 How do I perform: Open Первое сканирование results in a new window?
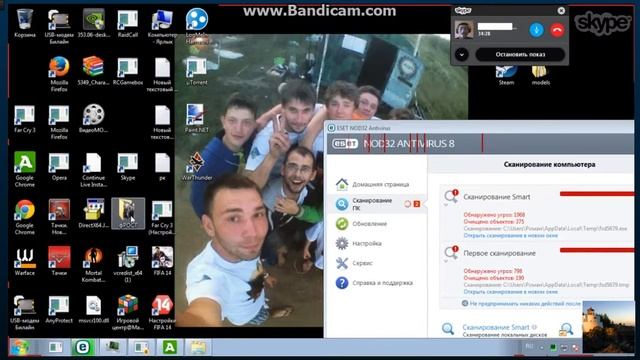pyautogui.click(x=510, y=292)
